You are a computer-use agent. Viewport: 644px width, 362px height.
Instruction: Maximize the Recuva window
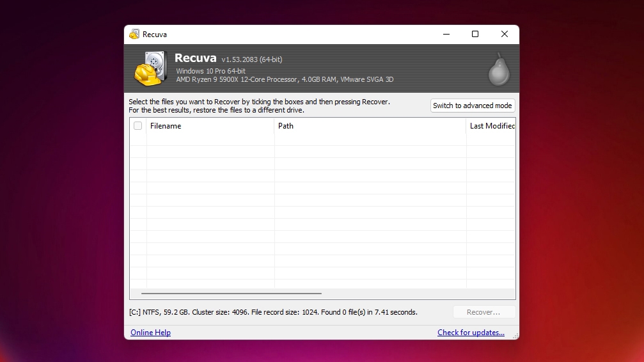[475, 34]
